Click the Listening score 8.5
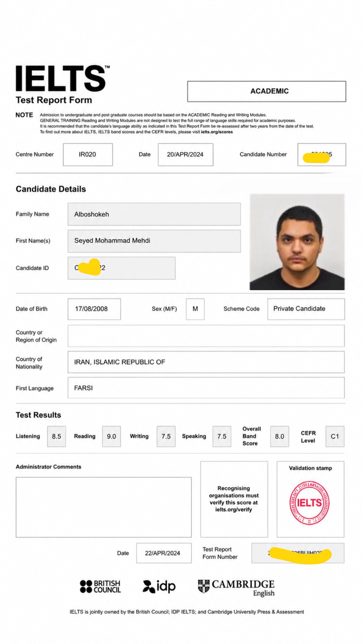This screenshot has width=362, height=644. click(56, 436)
